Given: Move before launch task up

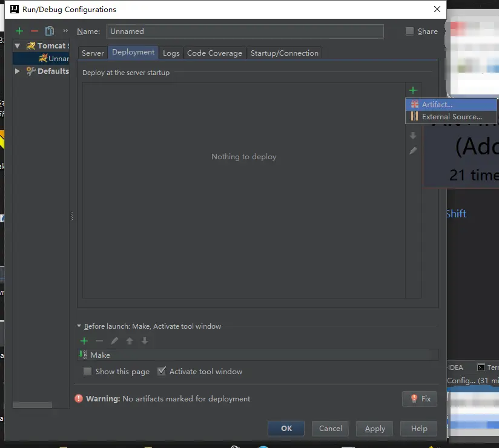Looking at the screenshot, I should pos(130,341).
